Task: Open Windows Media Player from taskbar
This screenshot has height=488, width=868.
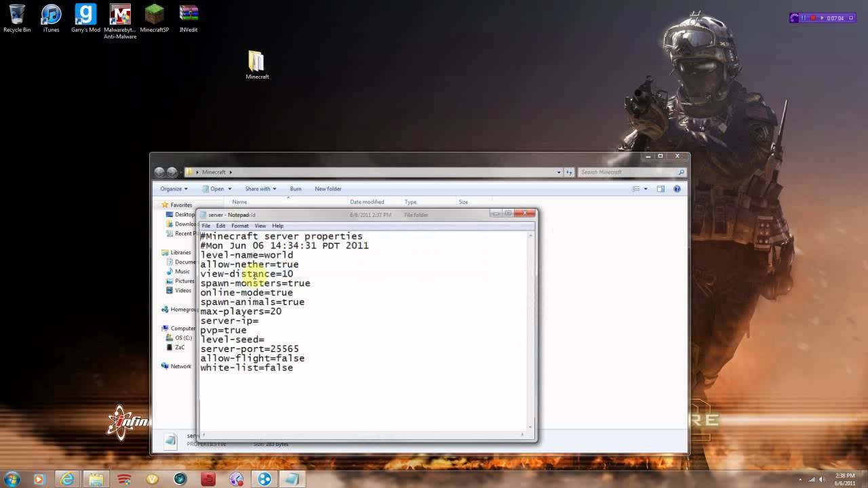Action: pyautogui.click(x=39, y=479)
